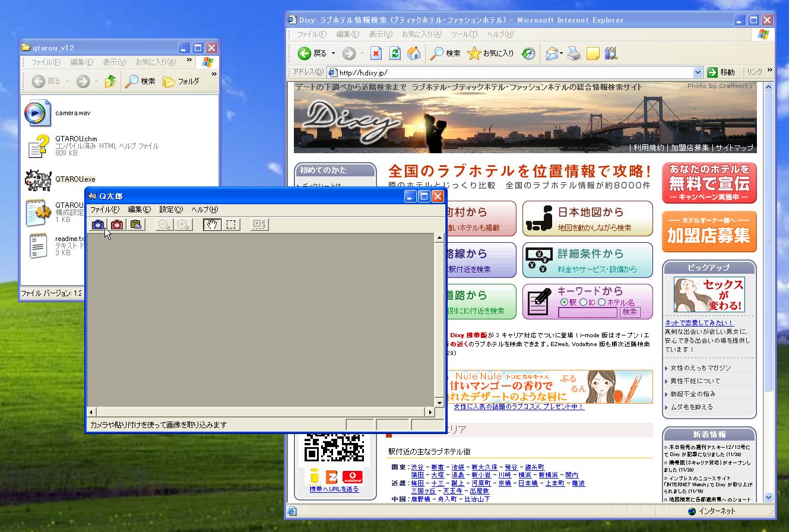Image resolution: width=789 pixels, height=532 pixels.
Task: Click the 検索 button in the keyword search box
Action: 630,312
